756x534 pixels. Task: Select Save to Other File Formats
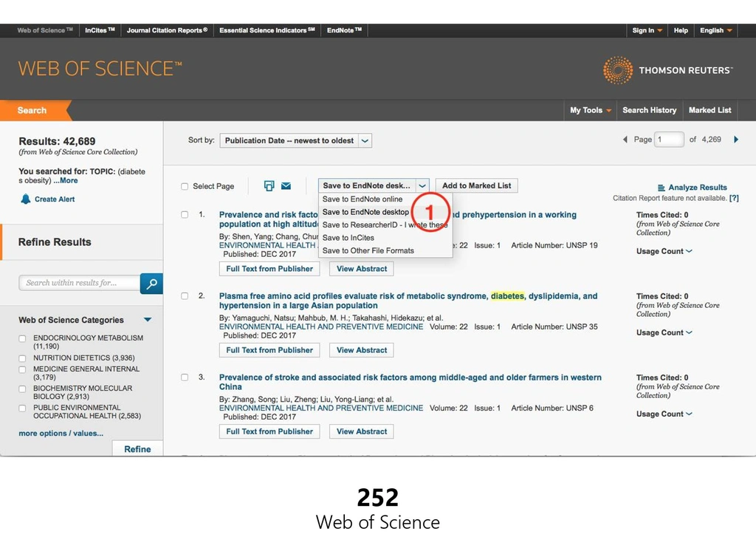(x=368, y=251)
